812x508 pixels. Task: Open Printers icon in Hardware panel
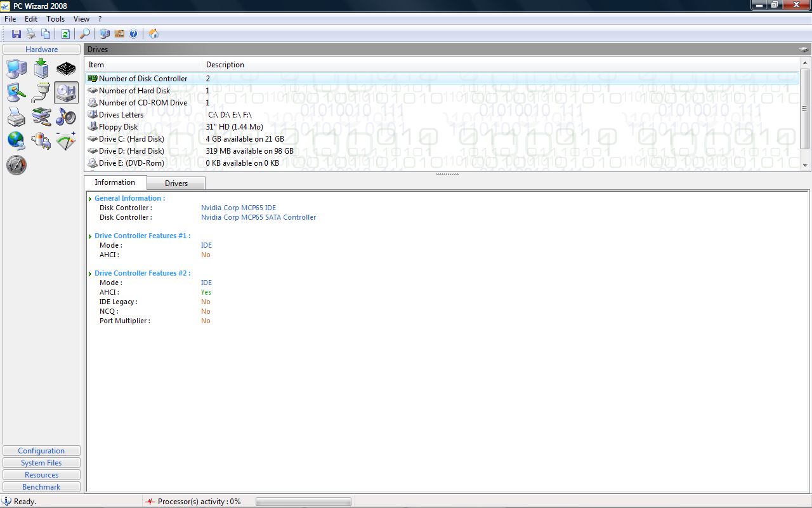pyautogui.click(x=16, y=117)
